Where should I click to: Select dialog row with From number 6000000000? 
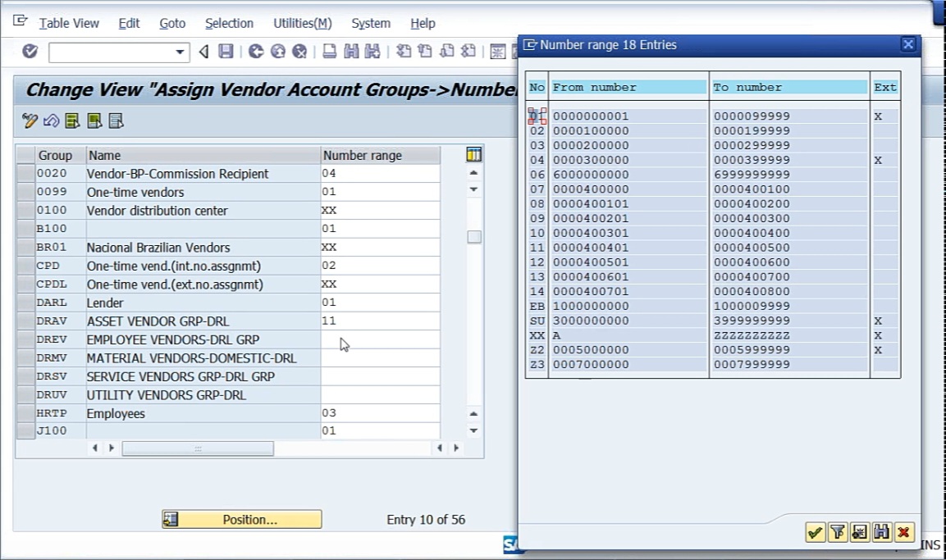tap(712, 175)
